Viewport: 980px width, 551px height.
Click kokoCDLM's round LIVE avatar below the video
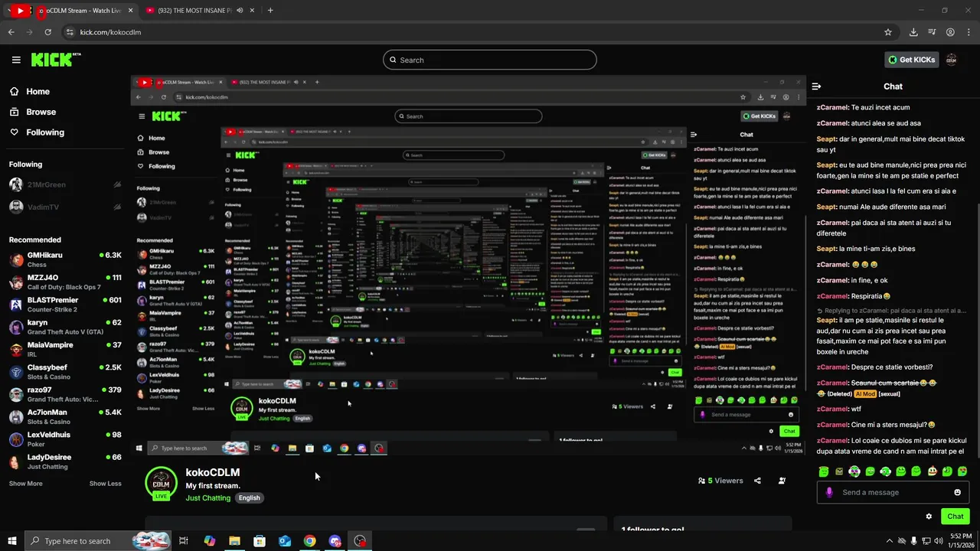(x=161, y=484)
